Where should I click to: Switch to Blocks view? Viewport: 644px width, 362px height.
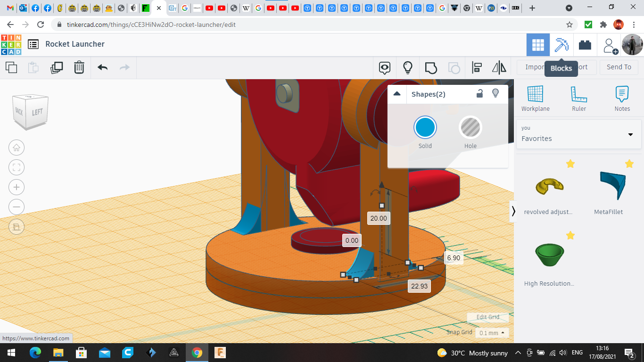point(561,45)
